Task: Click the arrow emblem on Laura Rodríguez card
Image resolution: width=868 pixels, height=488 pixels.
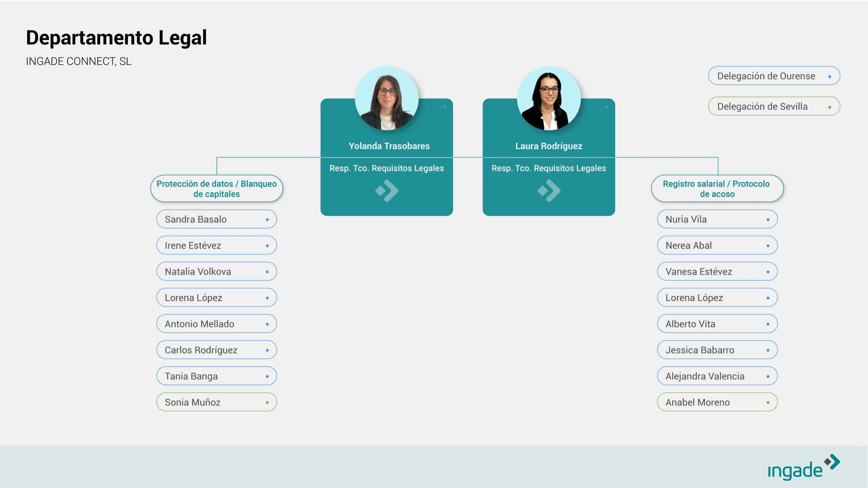Action: [x=549, y=191]
